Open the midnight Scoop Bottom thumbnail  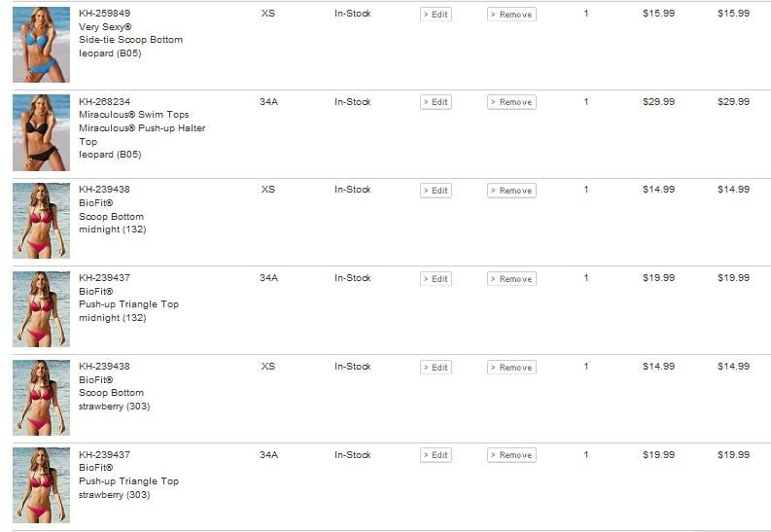[x=41, y=221]
